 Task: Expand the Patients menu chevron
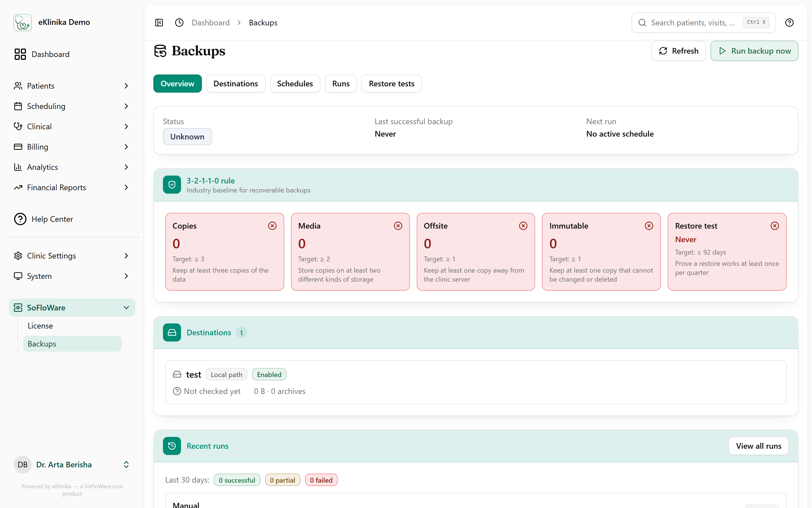(x=126, y=86)
